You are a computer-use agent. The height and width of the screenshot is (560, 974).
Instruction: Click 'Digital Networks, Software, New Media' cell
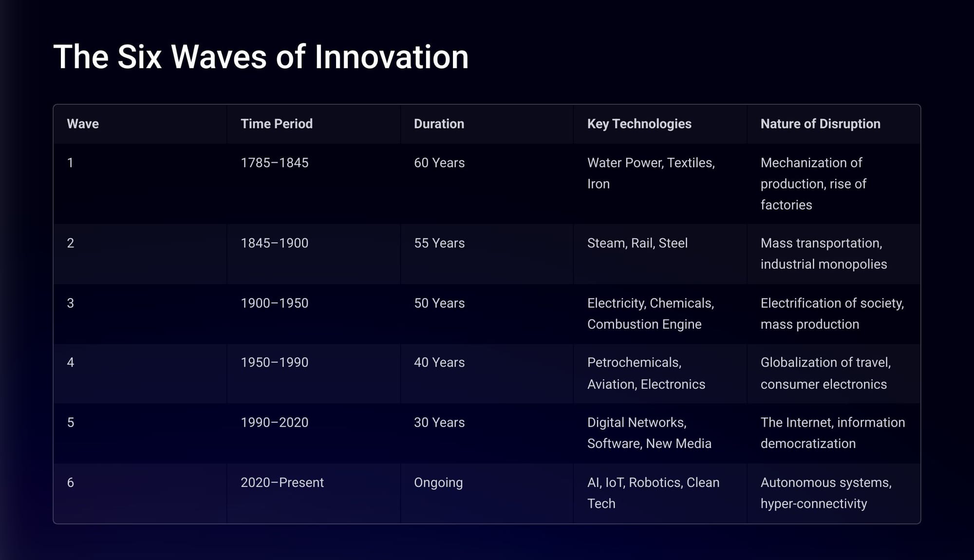pyautogui.click(x=660, y=433)
